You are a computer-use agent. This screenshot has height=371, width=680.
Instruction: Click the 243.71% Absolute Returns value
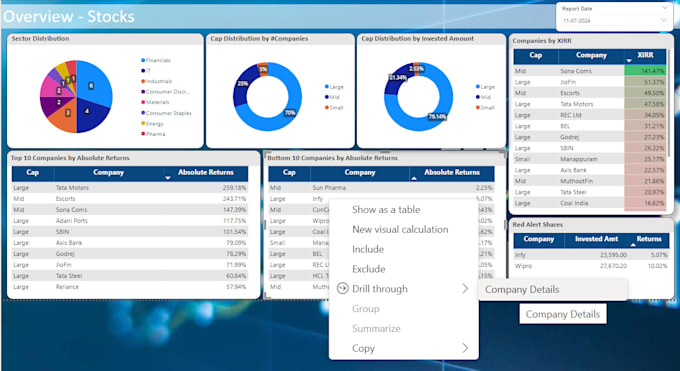click(234, 199)
